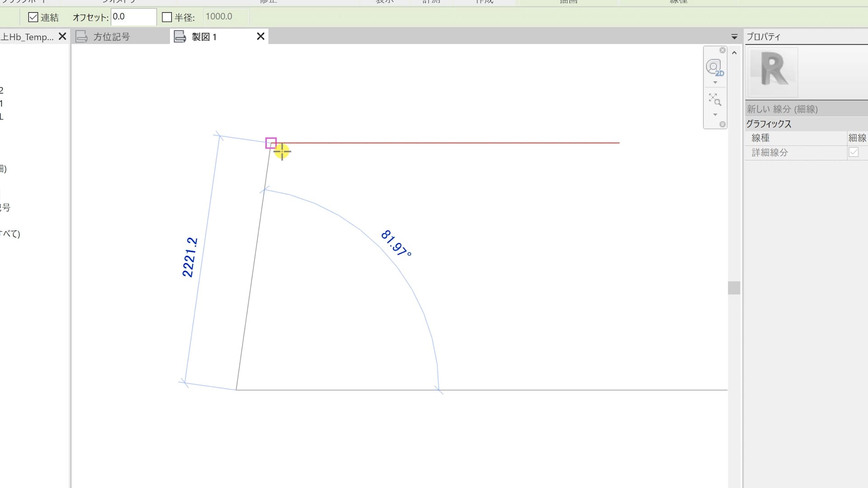Expand the steering wheel dropdown arrow

[715, 83]
